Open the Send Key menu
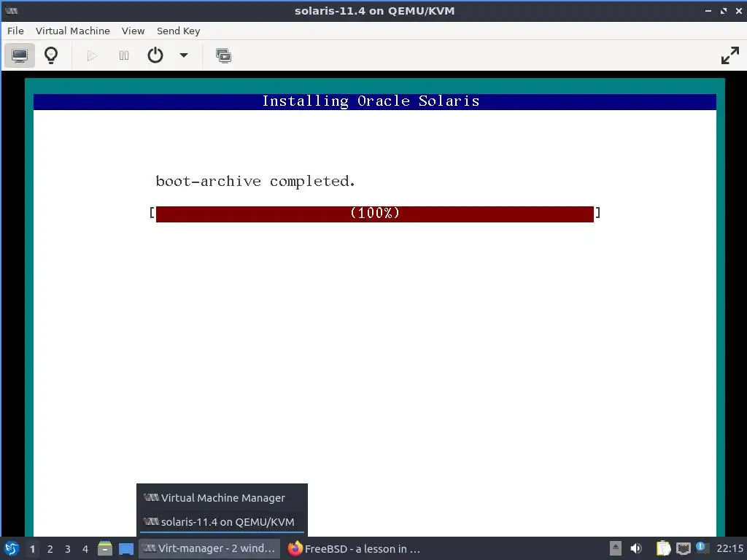The width and height of the screenshot is (747, 560). (179, 31)
